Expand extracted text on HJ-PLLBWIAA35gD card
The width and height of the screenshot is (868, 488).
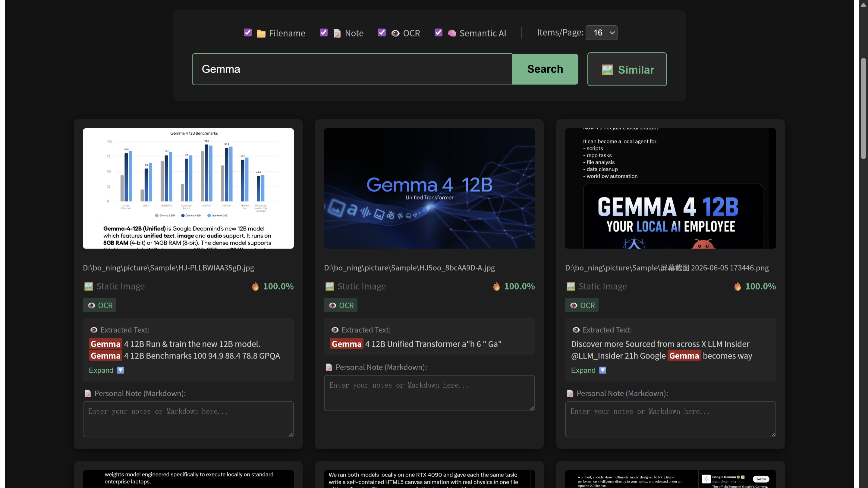[x=106, y=370]
